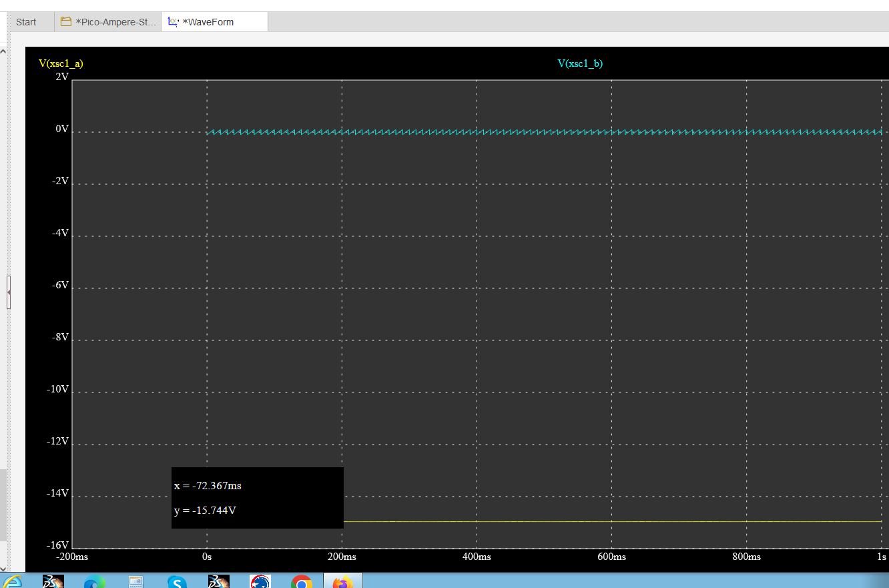Screen dimensions: 889x588
Task: Click the cyan V(xsc1_b) waveform trace
Action: pyautogui.click(x=544, y=132)
